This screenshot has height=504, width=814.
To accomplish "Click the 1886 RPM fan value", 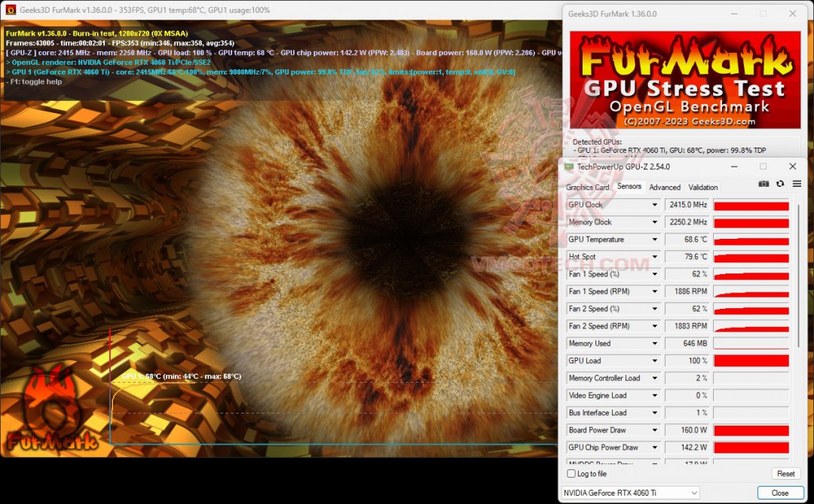I will pos(687,292).
